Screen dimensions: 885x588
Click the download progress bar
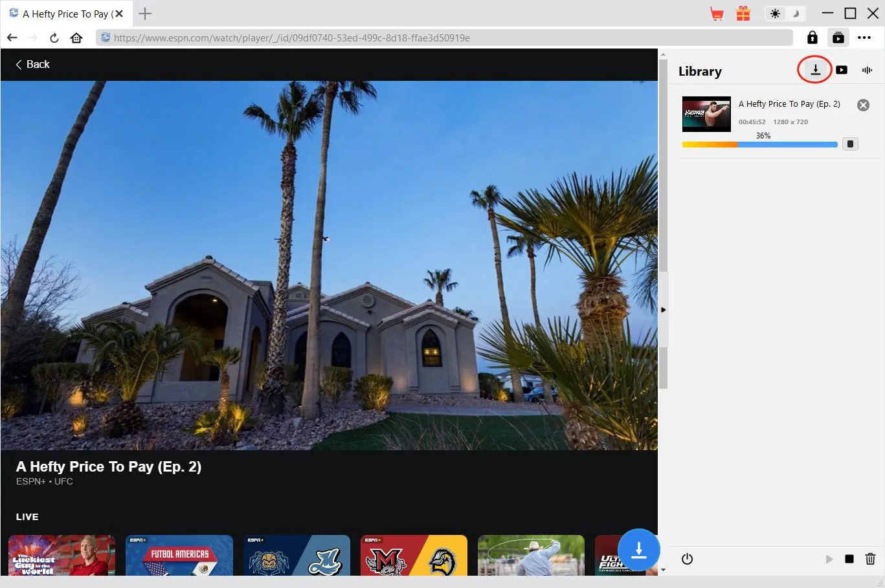(759, 145)
